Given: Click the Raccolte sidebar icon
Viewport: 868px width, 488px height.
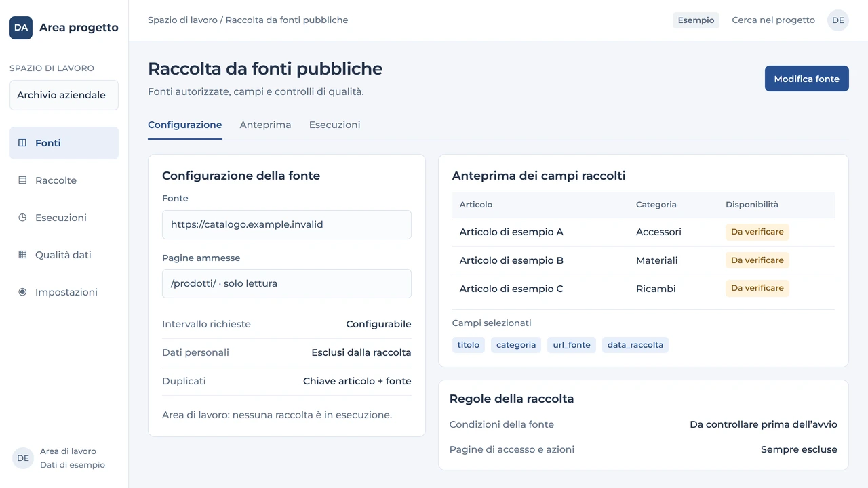Looking at the screenshot, I should (x=22, y=180).
